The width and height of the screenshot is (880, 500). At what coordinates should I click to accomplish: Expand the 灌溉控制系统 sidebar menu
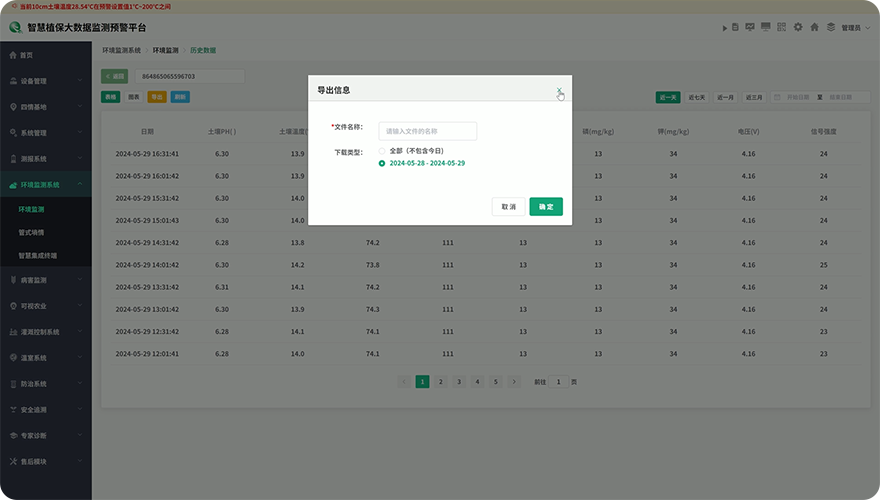(x=45, y=331)
